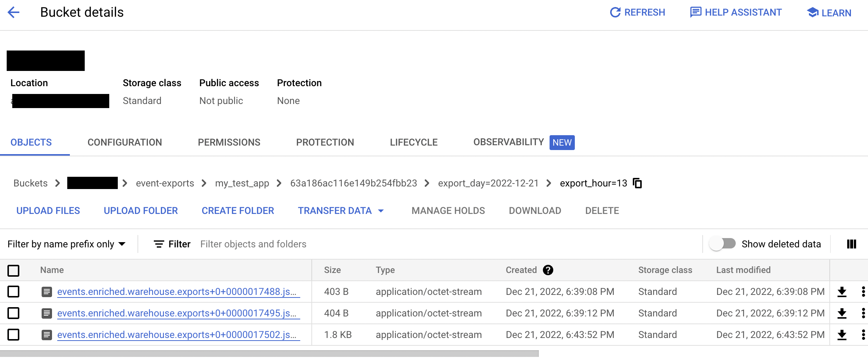Go back with the blue arrow icon
Screen dimensions: 868x361
point(13,12)
